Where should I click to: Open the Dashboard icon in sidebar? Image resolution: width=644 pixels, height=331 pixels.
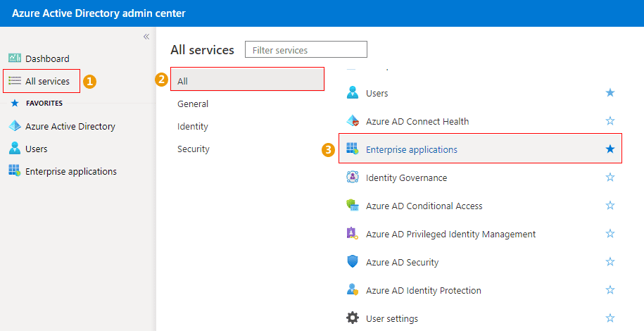pos(15,58)
